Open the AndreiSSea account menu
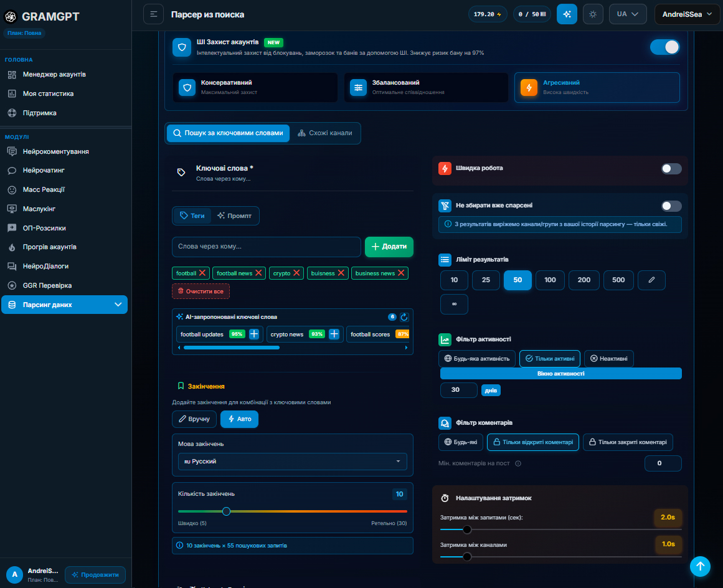 (687, 14)
